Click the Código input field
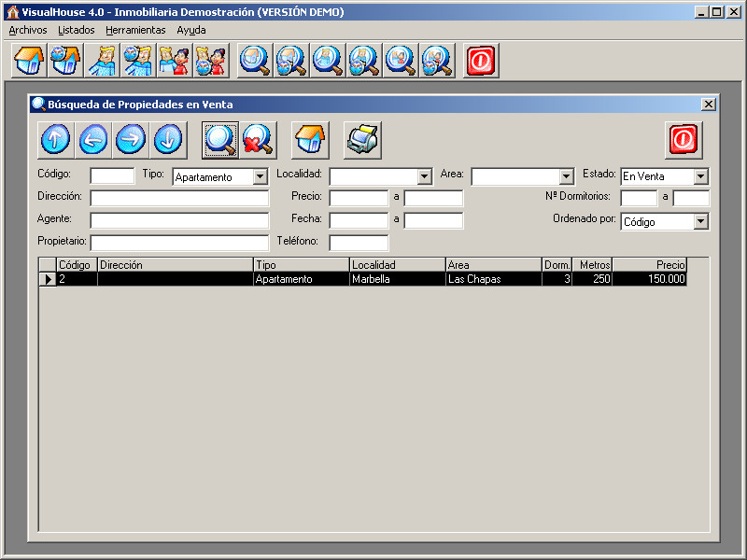 (112, 175)
